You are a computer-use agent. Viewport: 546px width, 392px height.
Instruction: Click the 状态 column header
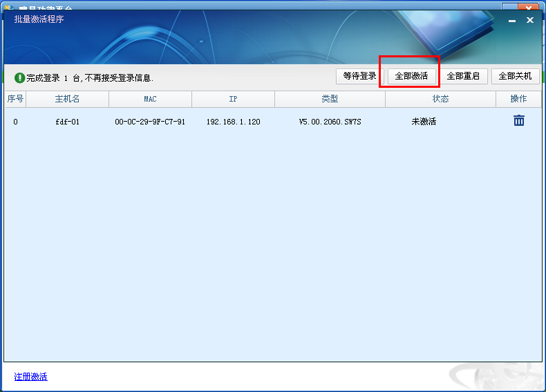pos(440,99)
